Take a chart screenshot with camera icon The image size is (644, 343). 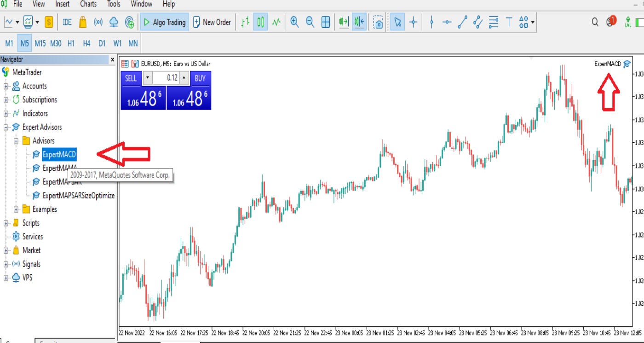click(378, 22)
